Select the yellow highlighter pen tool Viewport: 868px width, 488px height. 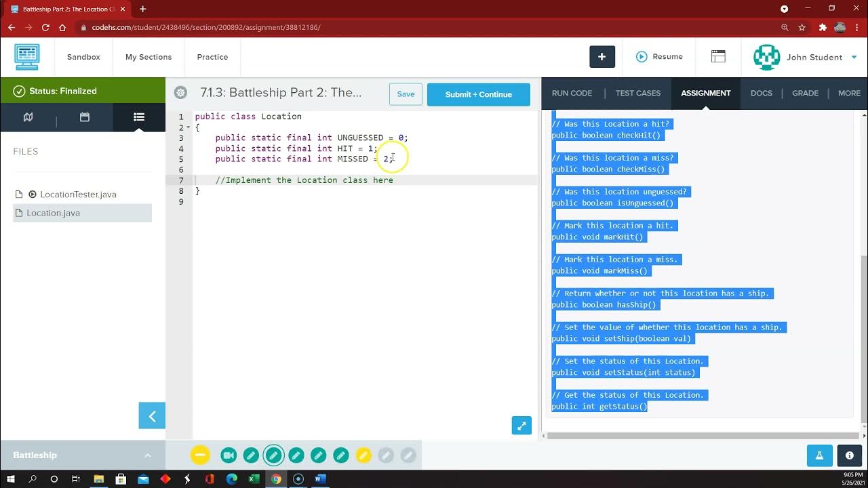pyautogui.click(x=363, y=455)
